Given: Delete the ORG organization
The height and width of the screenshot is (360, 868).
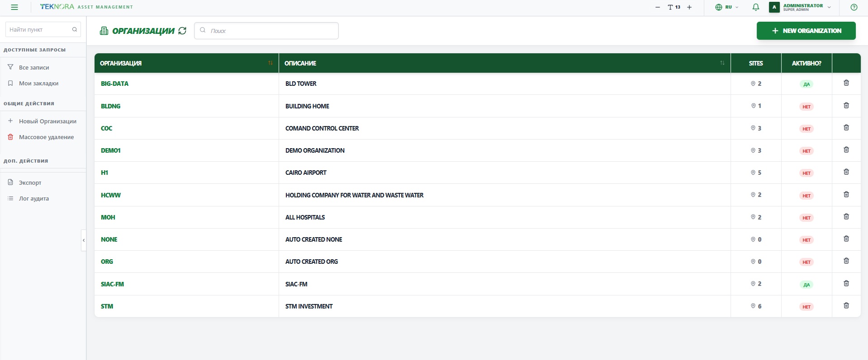Looking at the screenshot, I should click(x=846, y=261).
